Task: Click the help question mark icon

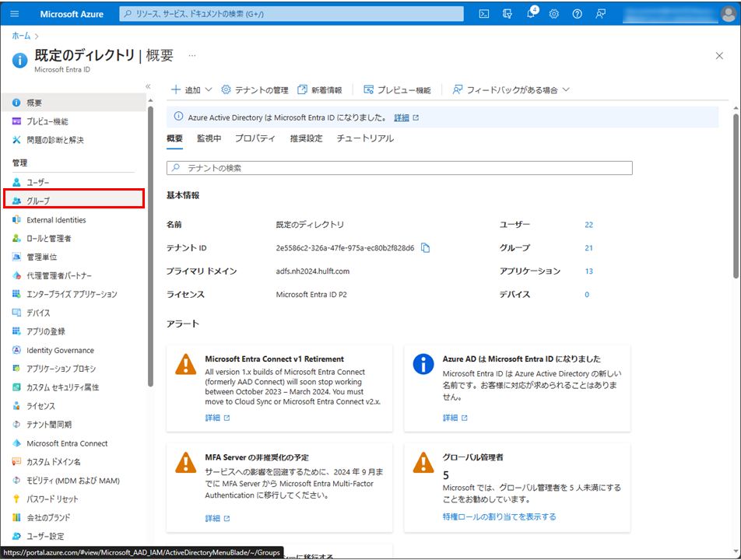Action: [577, 14]
